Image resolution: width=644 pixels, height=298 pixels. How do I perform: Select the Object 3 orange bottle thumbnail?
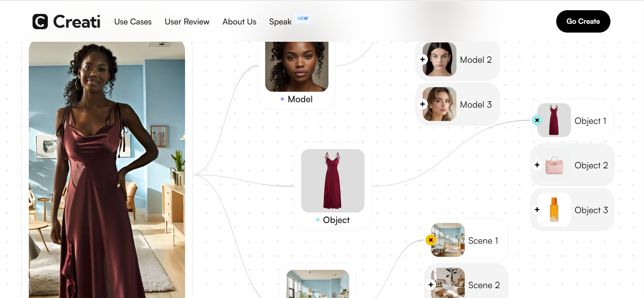coord(554,210)
